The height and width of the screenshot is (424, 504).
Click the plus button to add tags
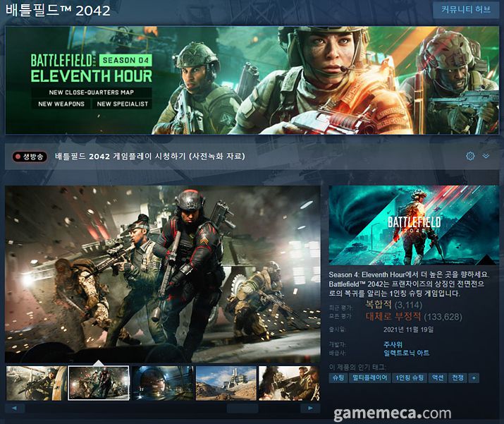click(474, 378)
